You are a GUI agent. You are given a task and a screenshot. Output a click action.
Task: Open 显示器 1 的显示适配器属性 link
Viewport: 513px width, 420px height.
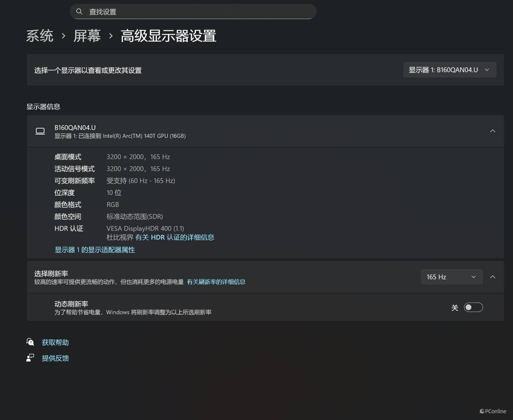95,250
